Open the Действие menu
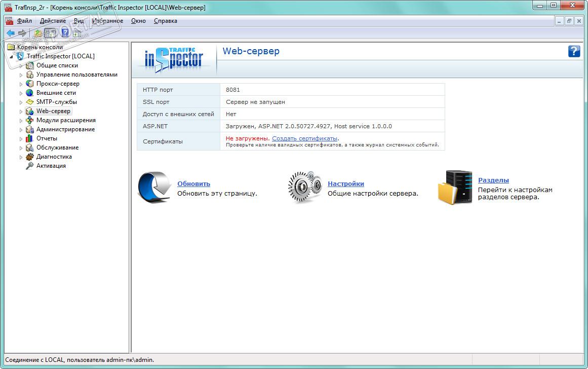The height and width of the screenshot is (369, 588). tap(53, 21)
